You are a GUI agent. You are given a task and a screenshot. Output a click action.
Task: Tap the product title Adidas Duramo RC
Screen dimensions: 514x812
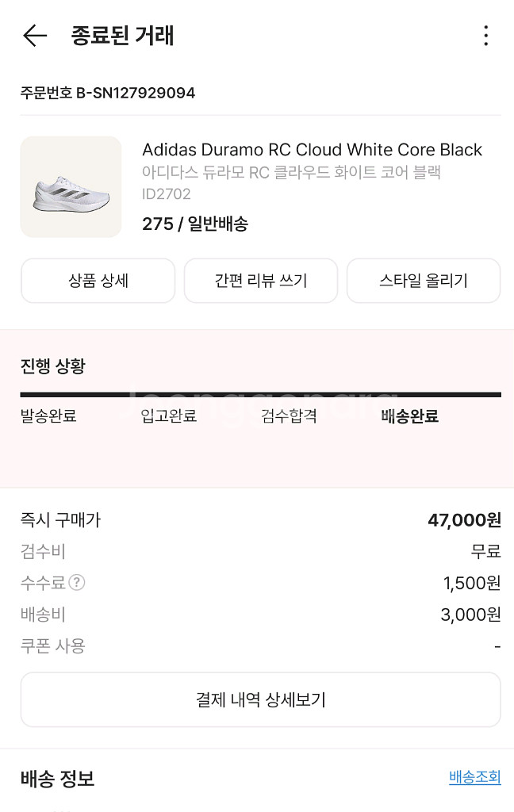[312, 150]
